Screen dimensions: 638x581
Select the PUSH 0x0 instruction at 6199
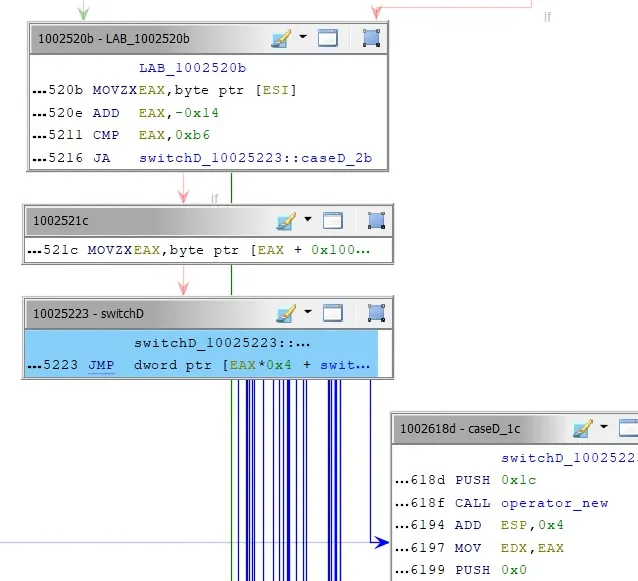point(461,570)
